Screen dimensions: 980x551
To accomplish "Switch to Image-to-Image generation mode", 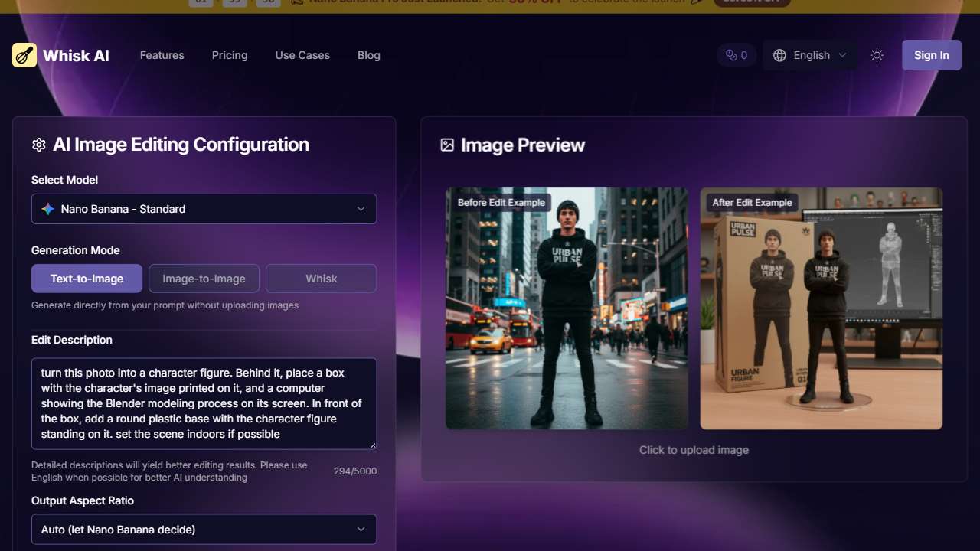I will (x=204, y=279).
